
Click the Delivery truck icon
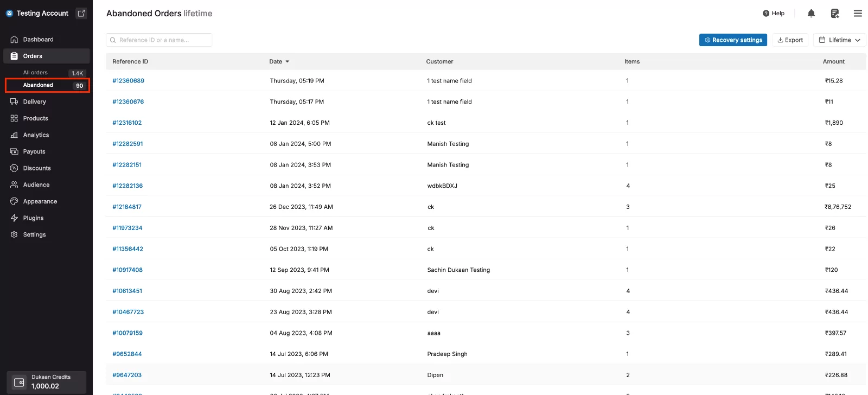(14, 102)
